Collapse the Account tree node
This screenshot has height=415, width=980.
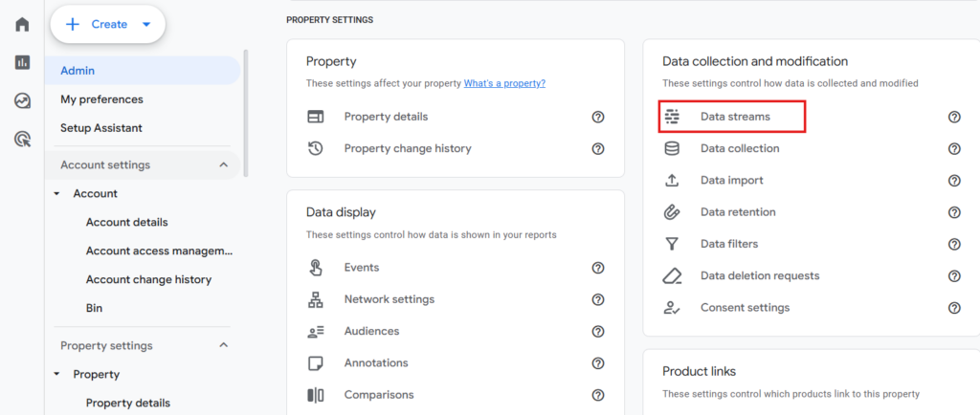pos(56,194)
